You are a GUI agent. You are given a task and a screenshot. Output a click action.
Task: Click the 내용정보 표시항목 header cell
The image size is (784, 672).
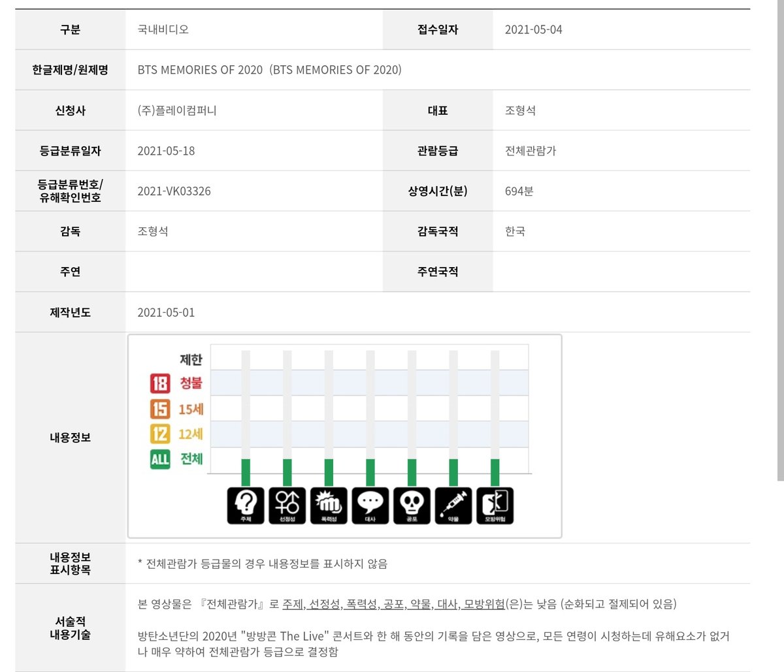pos(71,564)
